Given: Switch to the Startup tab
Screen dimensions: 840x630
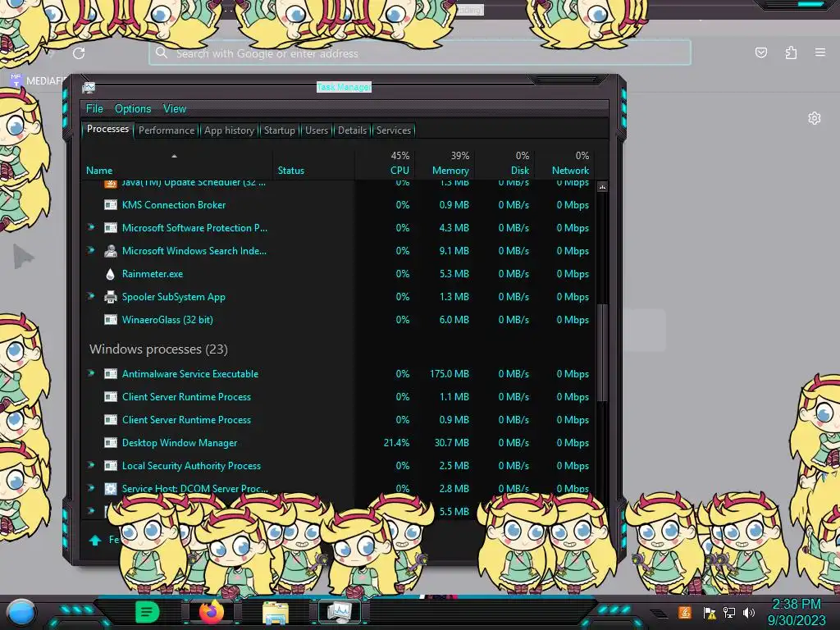Looking at the screenshot, I should tap(279, 130).
